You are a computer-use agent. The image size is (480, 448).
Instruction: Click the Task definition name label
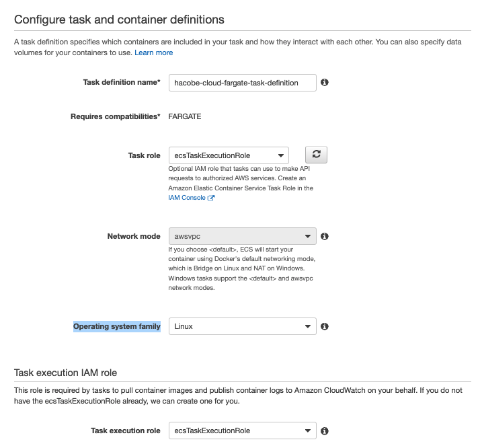[122, 82]
